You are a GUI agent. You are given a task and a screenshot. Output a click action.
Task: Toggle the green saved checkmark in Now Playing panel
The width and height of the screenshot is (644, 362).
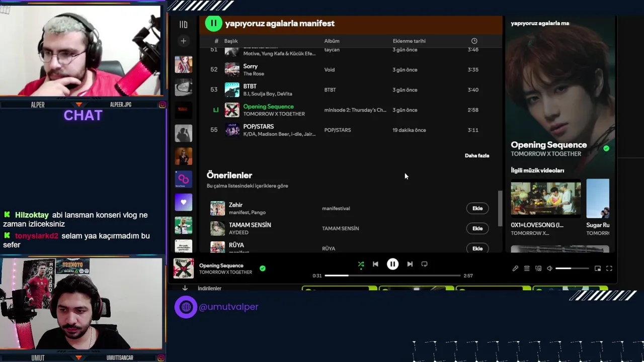(606, 148)
